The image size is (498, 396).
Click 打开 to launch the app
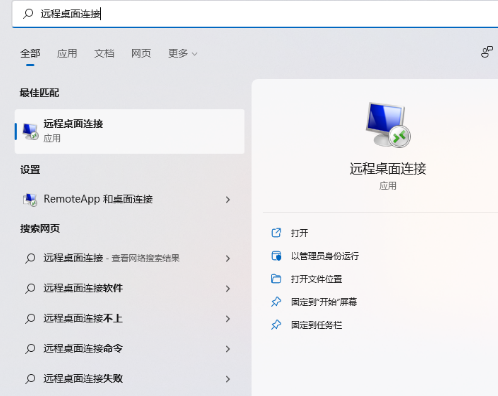299,233
